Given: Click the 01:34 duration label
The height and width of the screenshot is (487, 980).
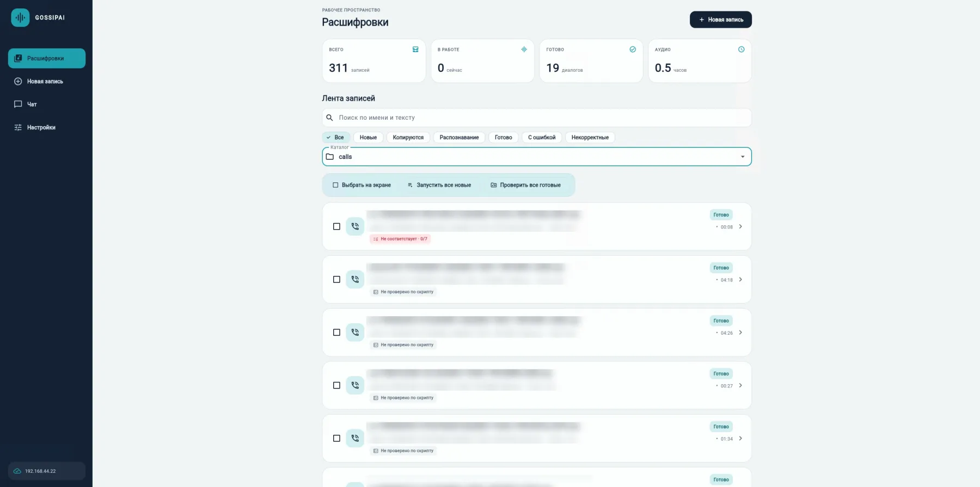Looking at the screenshot, I should [x=727, y=439].
